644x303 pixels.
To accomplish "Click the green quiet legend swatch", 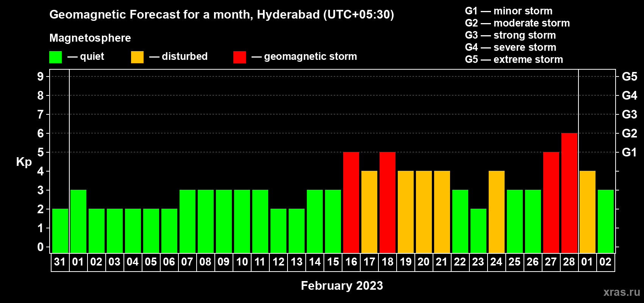I will [55, 57].
